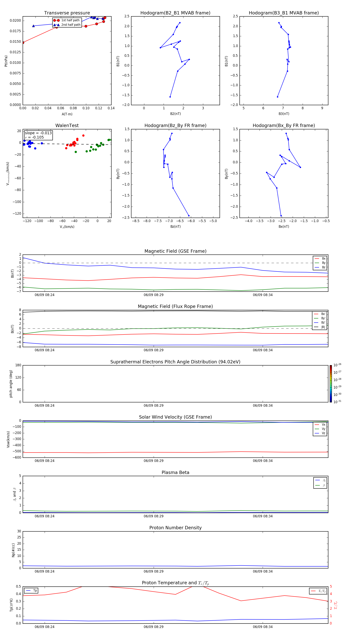Image resolution: width=351 pixels, height=644 pixels.
Task: Click the βp legend entry in Plasma Beta
Action: (320, 480)
